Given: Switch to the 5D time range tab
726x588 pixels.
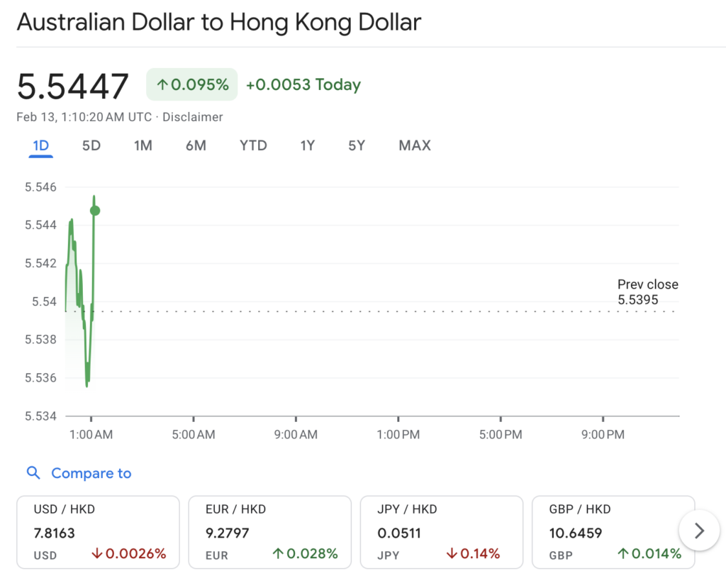Looking at the screenshot, I should [91, 145].
